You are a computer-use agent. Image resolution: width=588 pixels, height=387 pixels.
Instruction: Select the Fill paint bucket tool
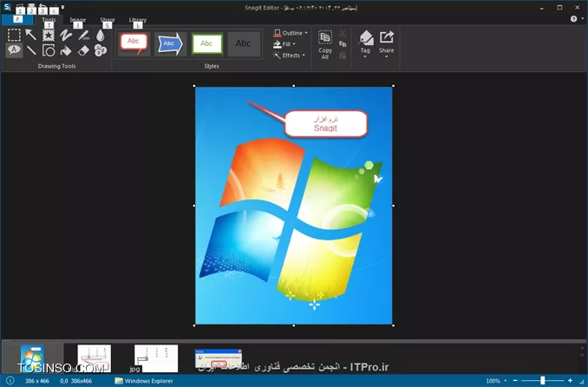66,50
